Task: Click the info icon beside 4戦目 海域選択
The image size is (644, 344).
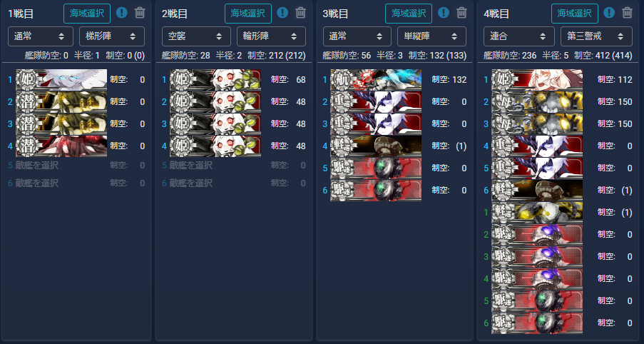Action: pyautogui.click(x=609, y=13)
